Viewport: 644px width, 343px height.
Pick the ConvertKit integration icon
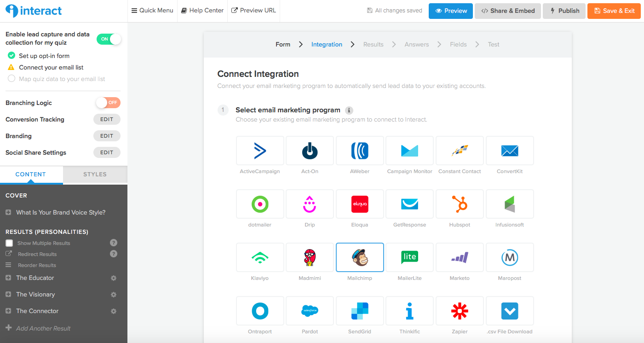click(x=510, y=151)
